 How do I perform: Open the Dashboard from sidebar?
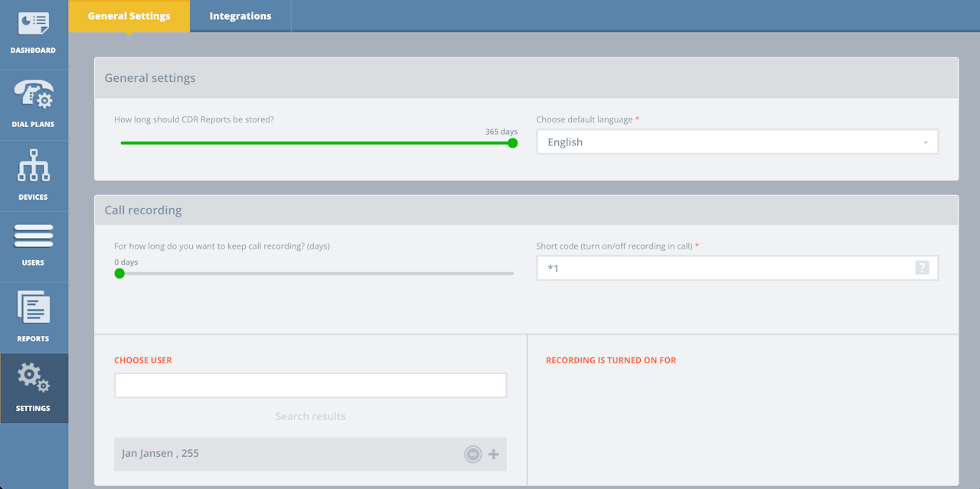point(34,34)
